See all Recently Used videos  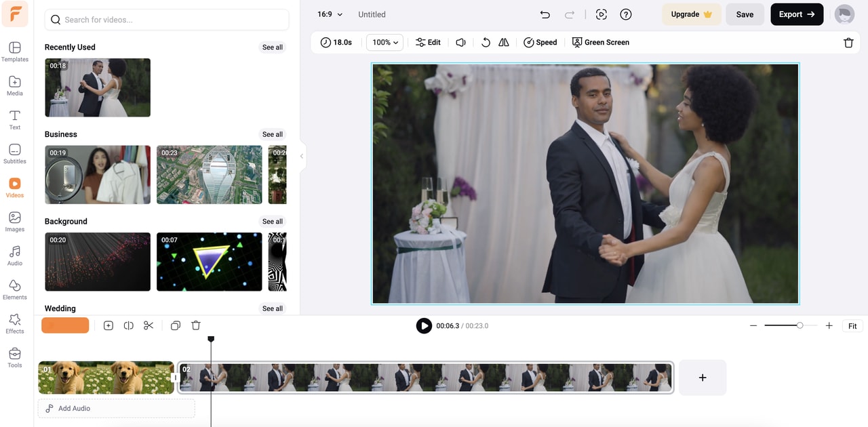pyautogui.click(x=273, y=47)
